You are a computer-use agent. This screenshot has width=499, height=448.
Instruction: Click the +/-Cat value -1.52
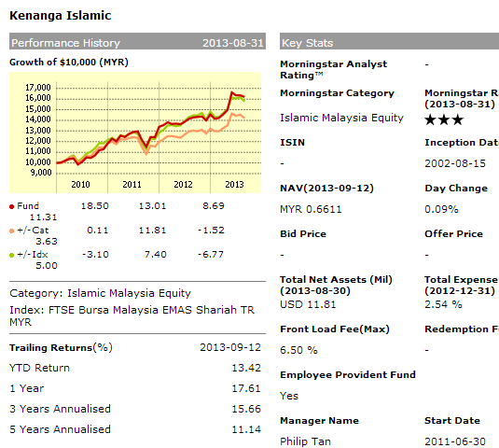(212, 231)
